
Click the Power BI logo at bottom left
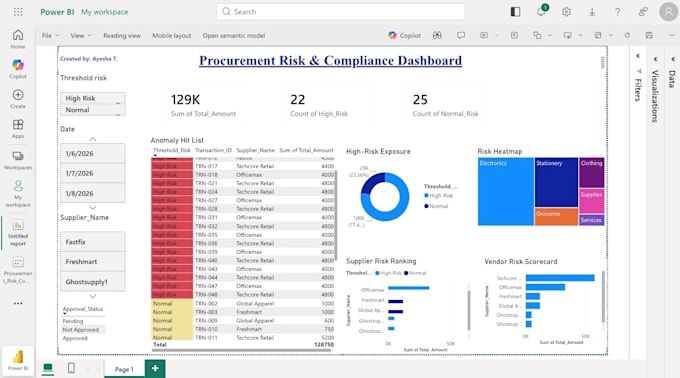pos(18,360)
